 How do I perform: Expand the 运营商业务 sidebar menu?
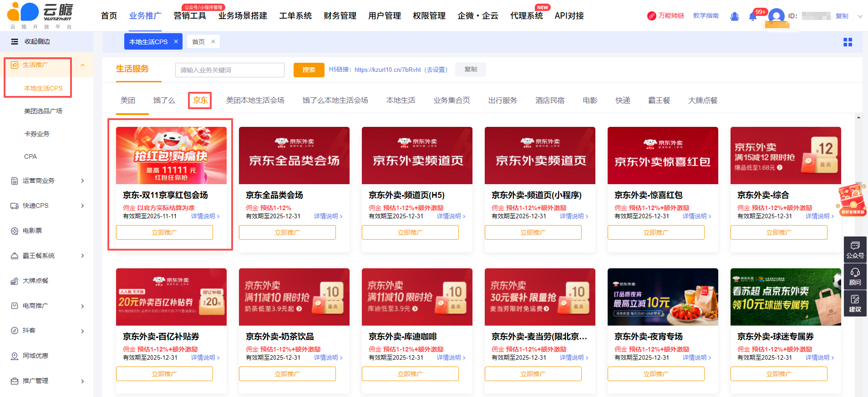(x=82, y=181)
